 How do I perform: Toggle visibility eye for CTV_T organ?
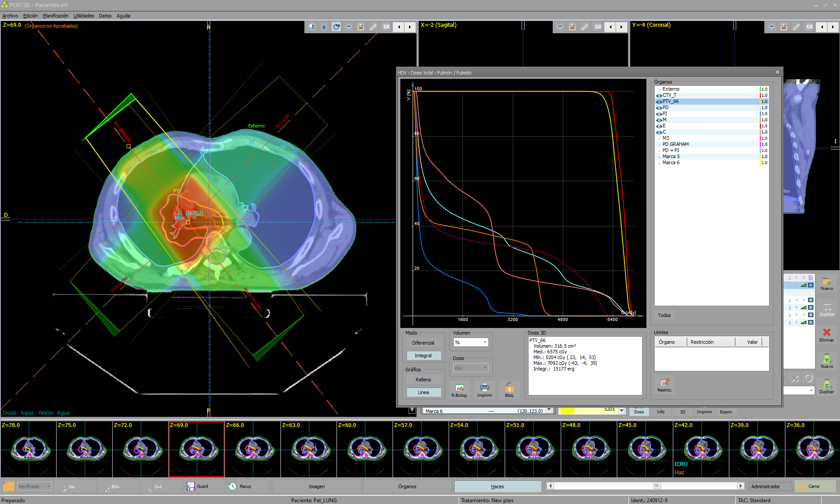tap(659, 95)
